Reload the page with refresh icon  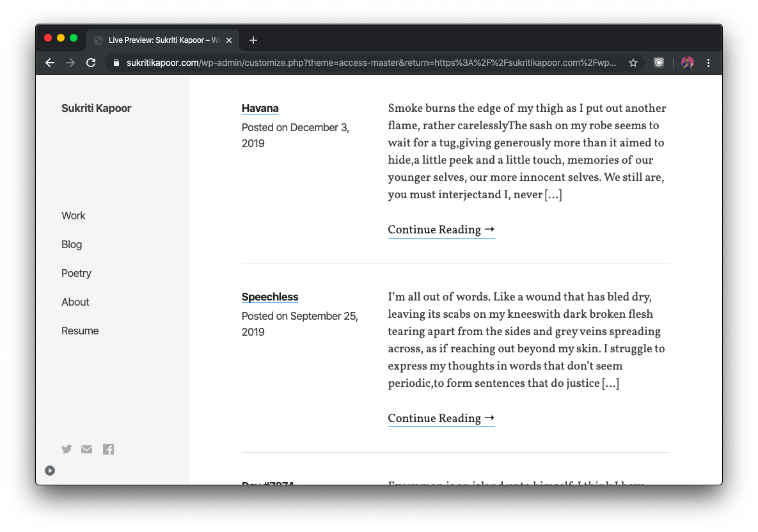point(91,63)
